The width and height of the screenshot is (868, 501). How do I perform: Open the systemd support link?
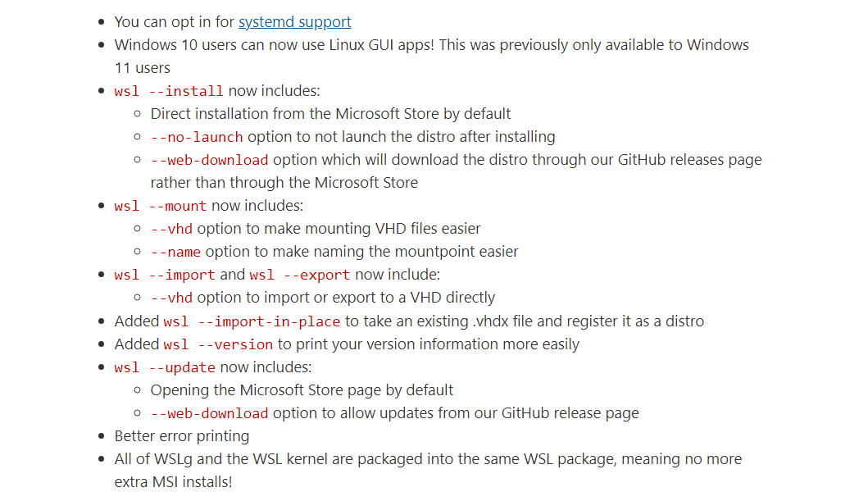tap(295, 22)
